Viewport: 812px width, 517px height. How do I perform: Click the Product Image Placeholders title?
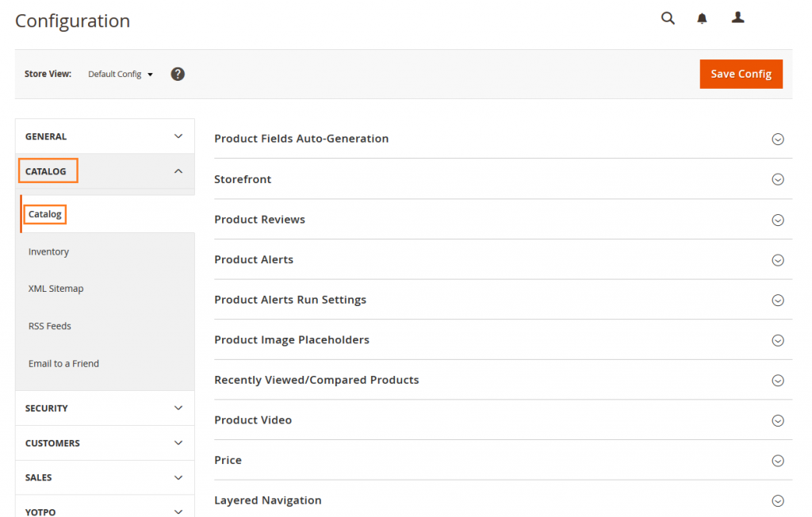(x=292, y=340)
